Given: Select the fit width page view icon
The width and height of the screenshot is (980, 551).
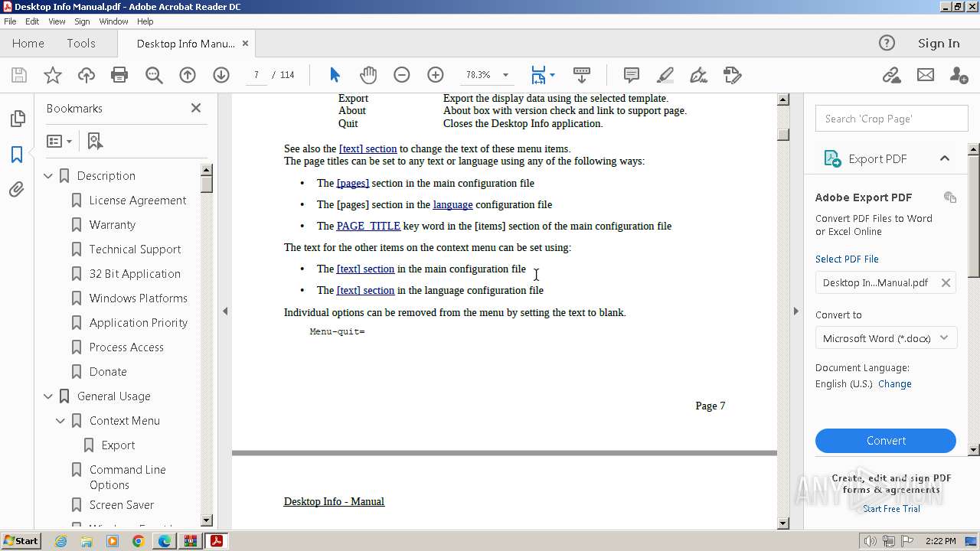Looking at the screenshot, I should pos(538,75).
